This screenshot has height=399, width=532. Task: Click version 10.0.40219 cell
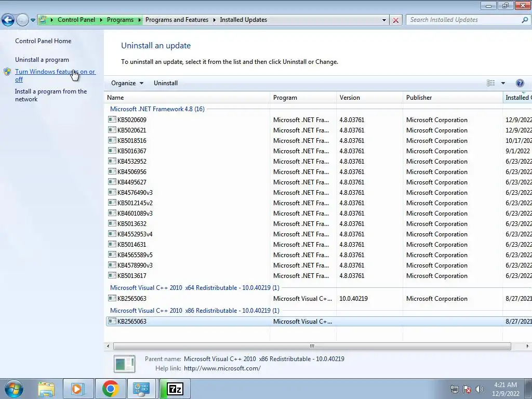pos(353,299)
